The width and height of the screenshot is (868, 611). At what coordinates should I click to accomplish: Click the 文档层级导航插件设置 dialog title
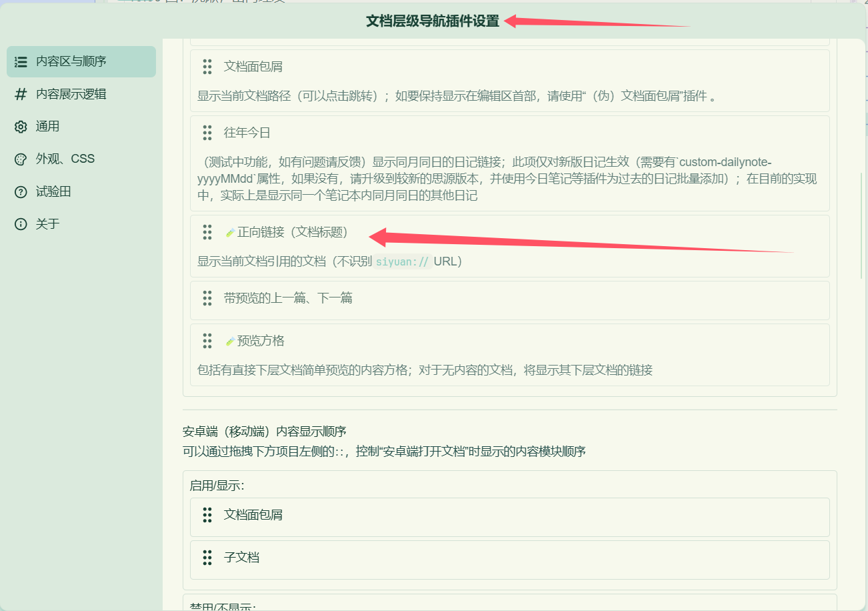pos(433,21)
